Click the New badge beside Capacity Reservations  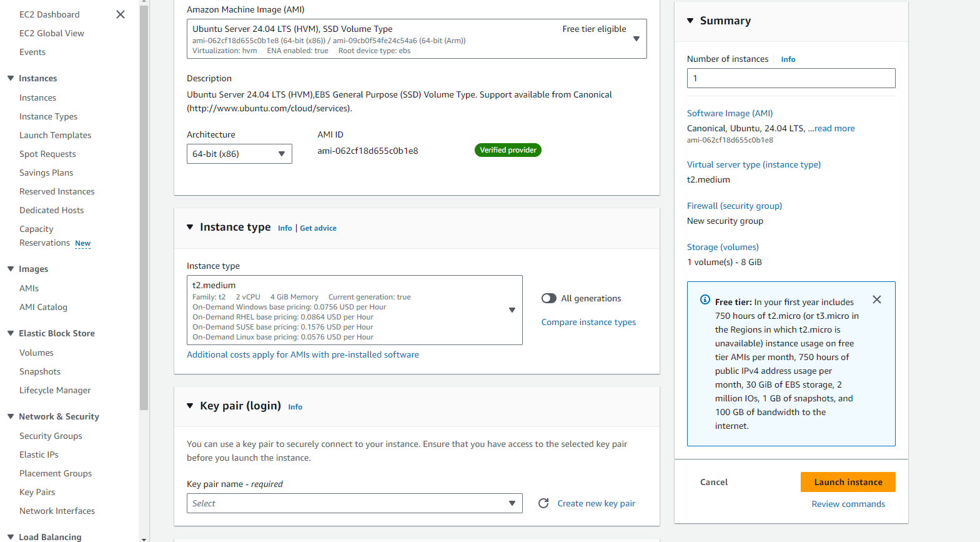point(82,243)
